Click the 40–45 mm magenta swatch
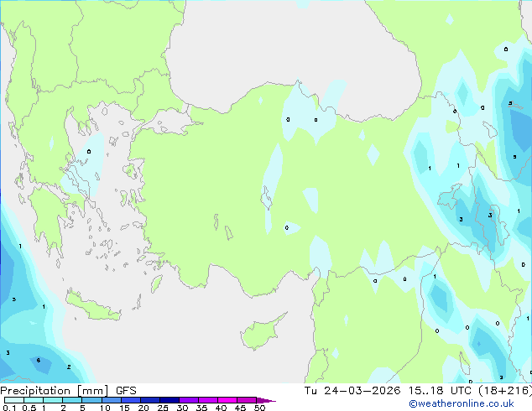This screenshot has height=411, width=532. pos(227,400)
